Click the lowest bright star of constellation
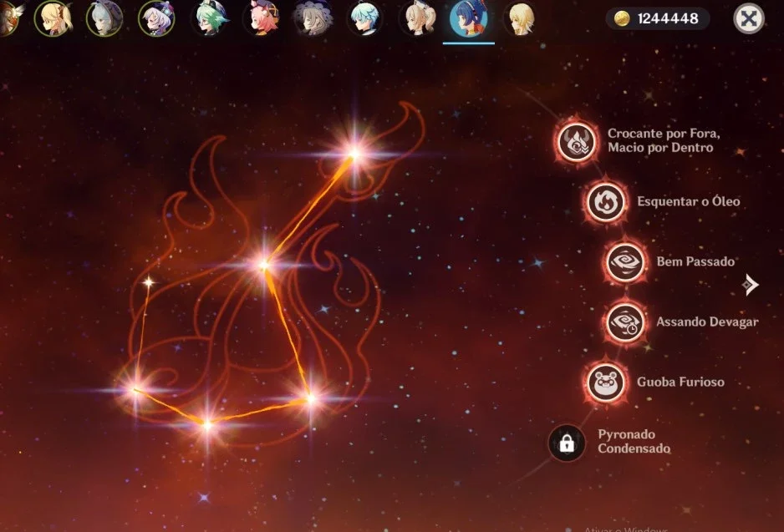Screen dimensions: 784x532 (207, 425)
